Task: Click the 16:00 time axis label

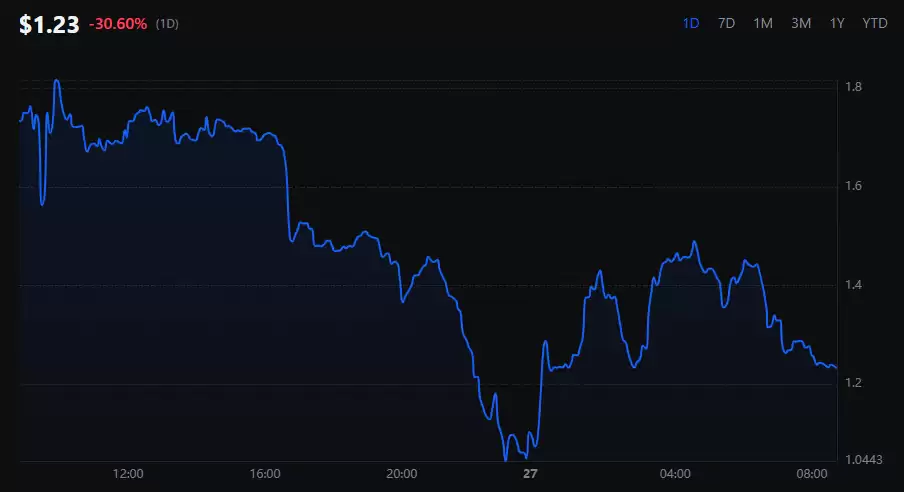Action: (x=265, y=474)
